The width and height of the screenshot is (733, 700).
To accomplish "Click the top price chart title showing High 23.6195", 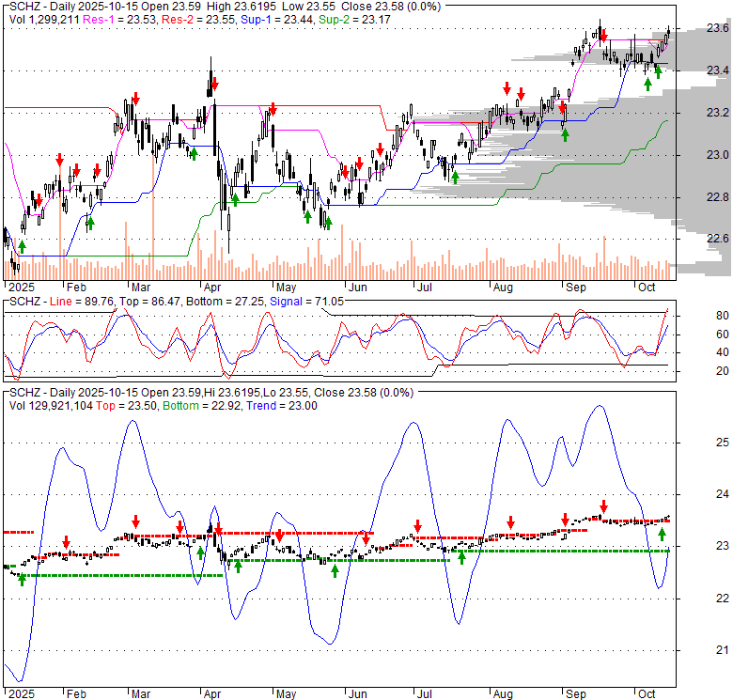I will 225,7.
